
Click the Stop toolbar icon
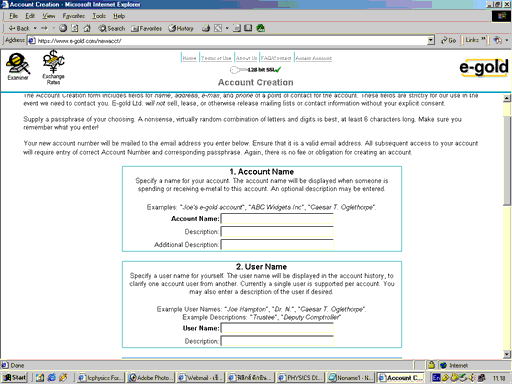coord(63,28)
